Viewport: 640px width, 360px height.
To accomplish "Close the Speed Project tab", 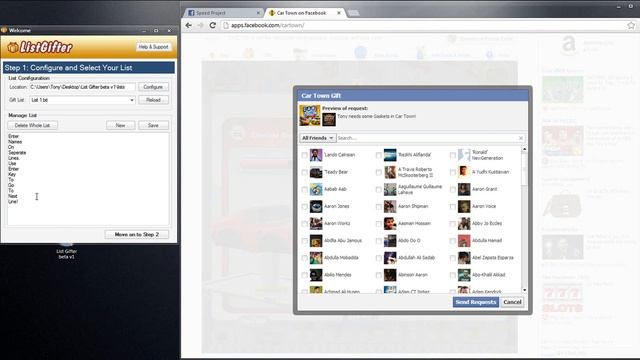I will point(258,13).
